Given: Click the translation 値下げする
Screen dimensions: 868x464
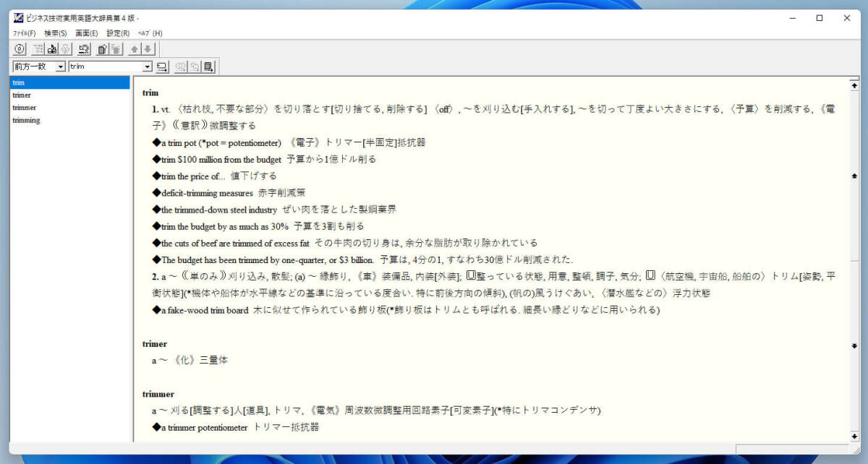Looking at the screenshot, I should point(253,176).
